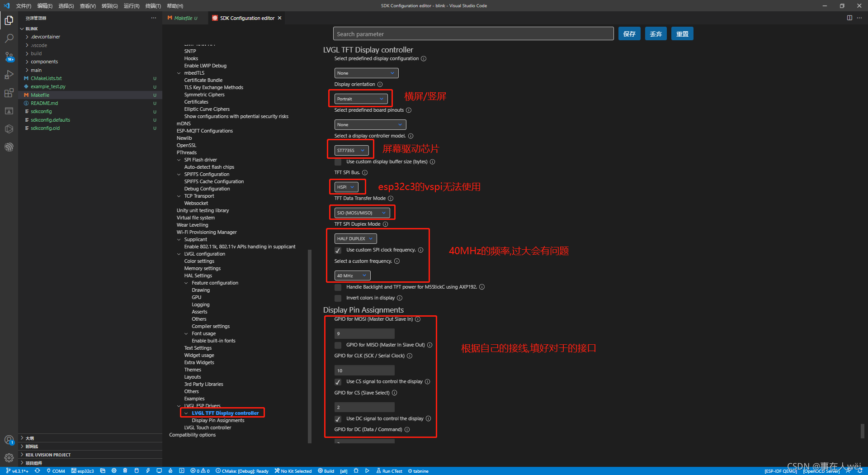
Task: Open the 帮助(H) menu
Action: click(x=175, y=6)
